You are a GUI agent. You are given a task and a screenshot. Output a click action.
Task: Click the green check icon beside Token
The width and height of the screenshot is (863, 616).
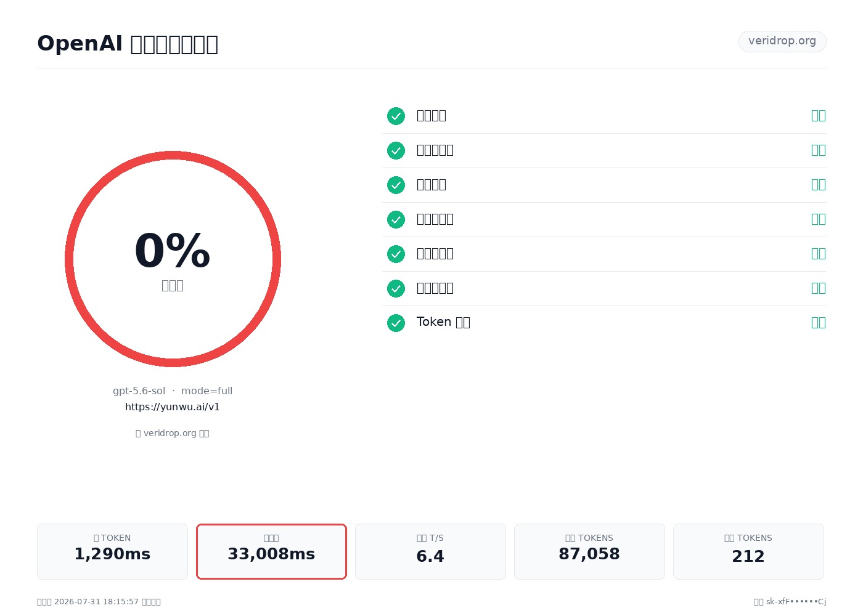click(396, 323)
